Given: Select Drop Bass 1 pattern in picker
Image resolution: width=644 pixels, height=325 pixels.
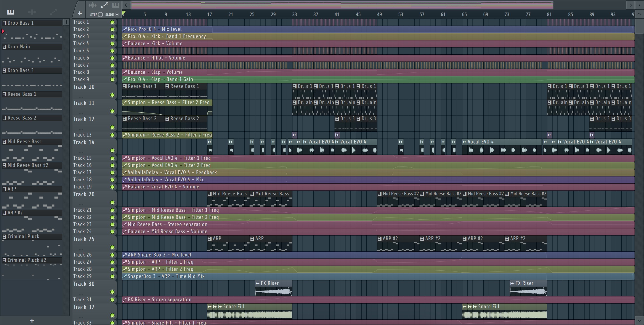Looking at the screenshot, I should point(32,23).
